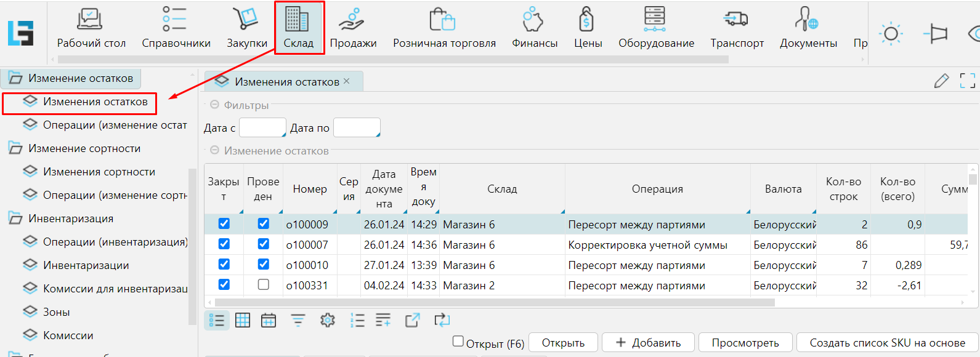Click the Дата с input field
Screen dimensions: 980x357
point(262,127)
